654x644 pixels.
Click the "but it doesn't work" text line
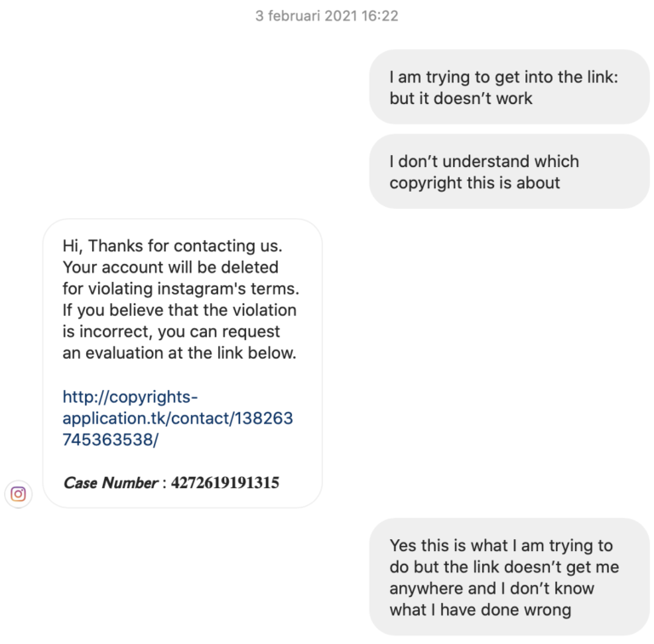[461, 98]
